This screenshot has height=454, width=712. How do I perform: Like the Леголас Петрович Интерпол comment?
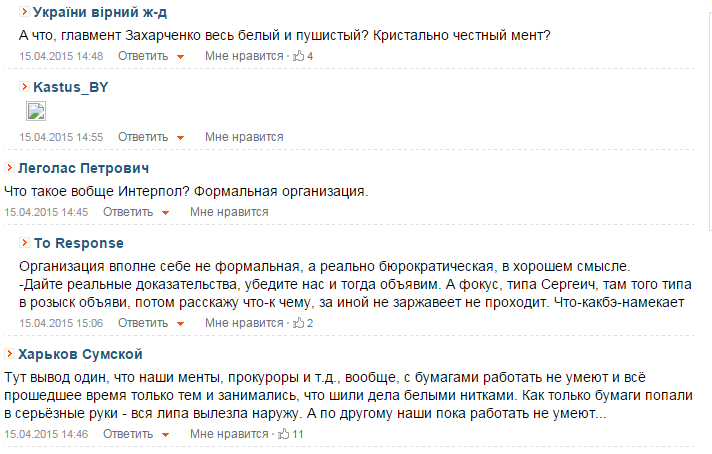(229, 212)
